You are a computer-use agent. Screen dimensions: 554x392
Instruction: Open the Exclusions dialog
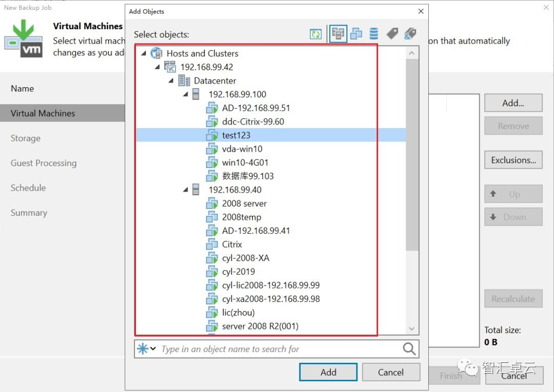(513, 159)
